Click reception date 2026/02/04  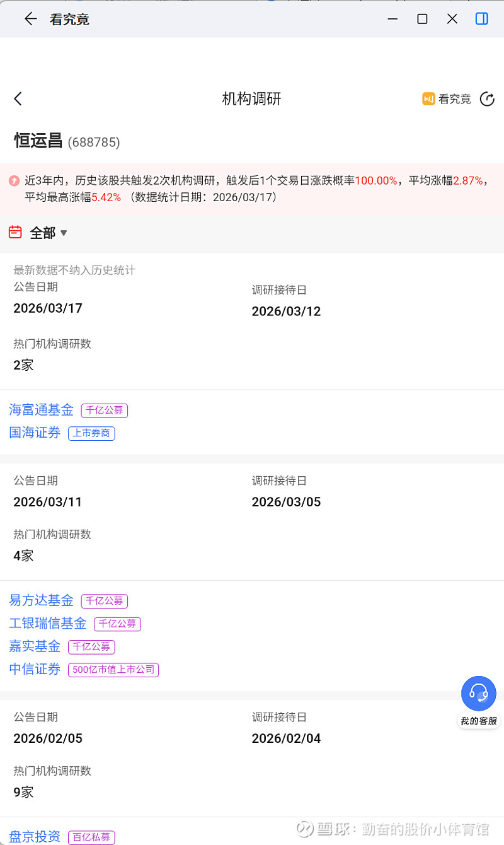287,738
